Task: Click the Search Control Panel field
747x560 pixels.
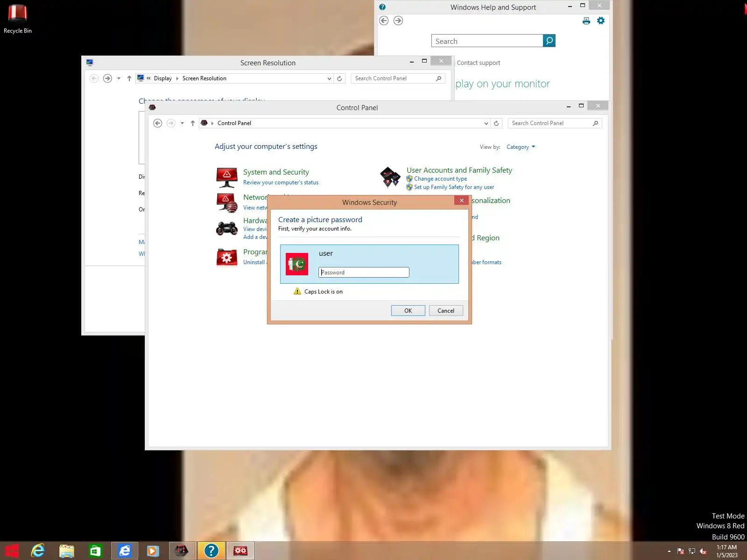Action: [x=555, y=123]
